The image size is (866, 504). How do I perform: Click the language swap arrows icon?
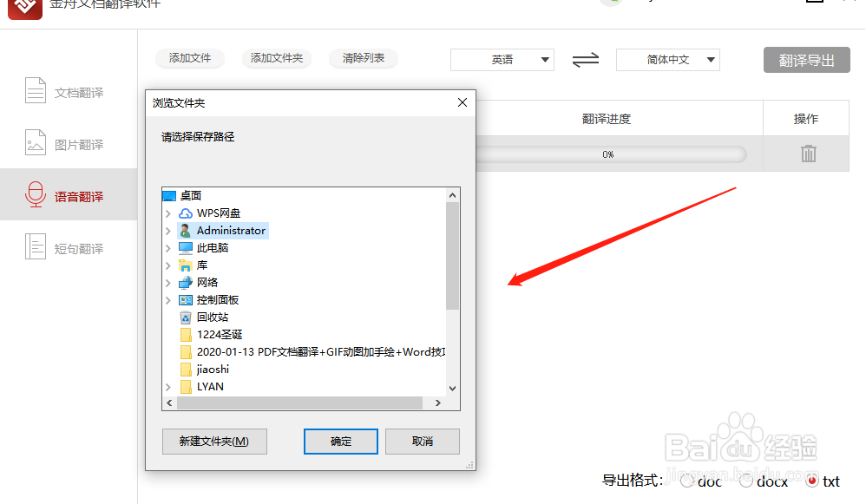click(585, 60)
